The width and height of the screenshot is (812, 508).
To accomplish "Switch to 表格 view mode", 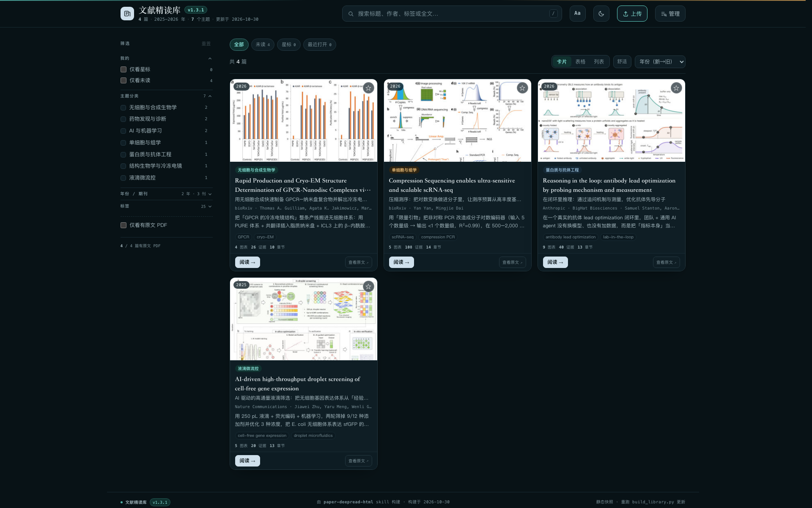I will (x=580, y=62).
